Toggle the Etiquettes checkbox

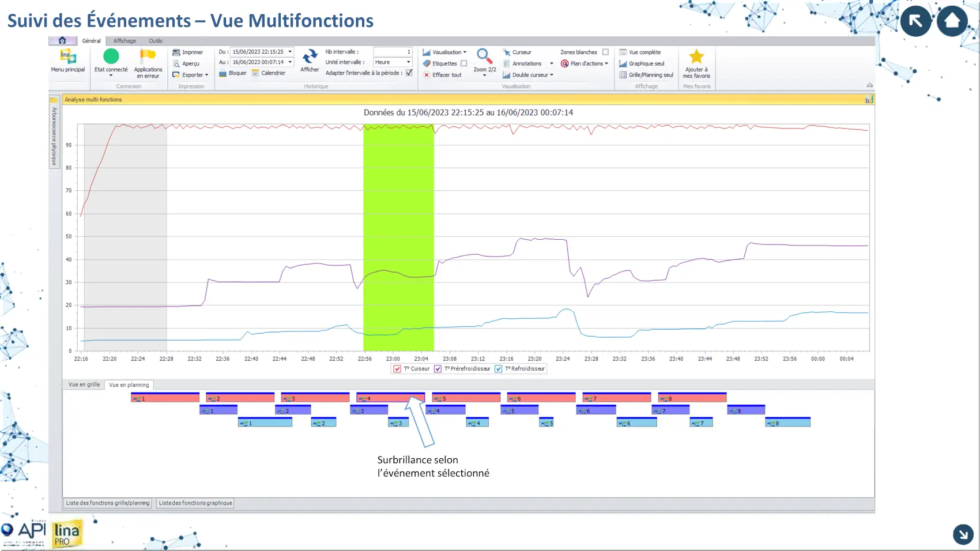463,63
